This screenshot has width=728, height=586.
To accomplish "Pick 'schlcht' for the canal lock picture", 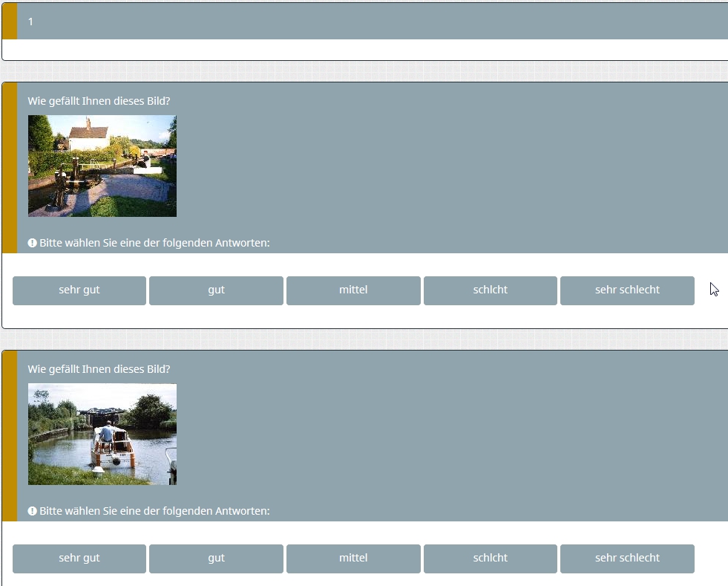I will pos(491,290).
